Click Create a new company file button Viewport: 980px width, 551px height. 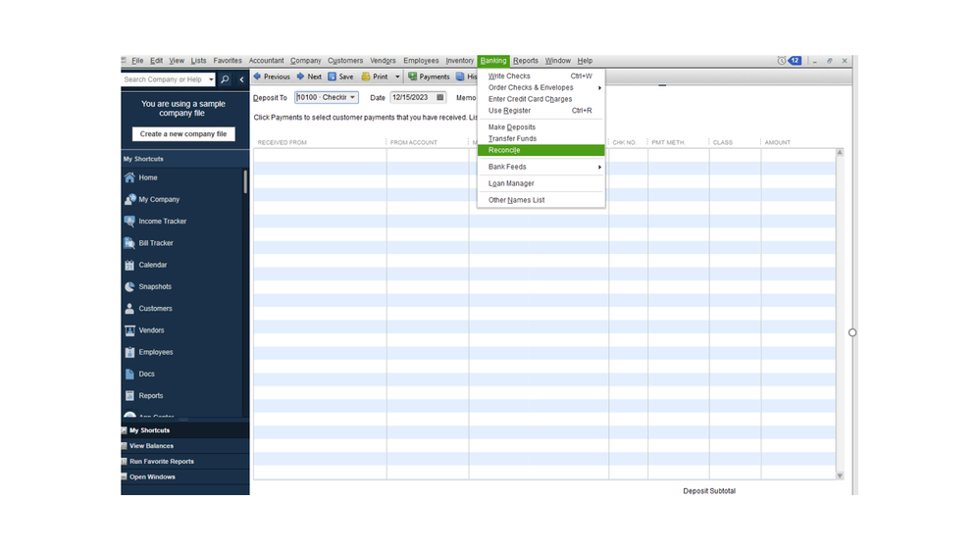183,133
